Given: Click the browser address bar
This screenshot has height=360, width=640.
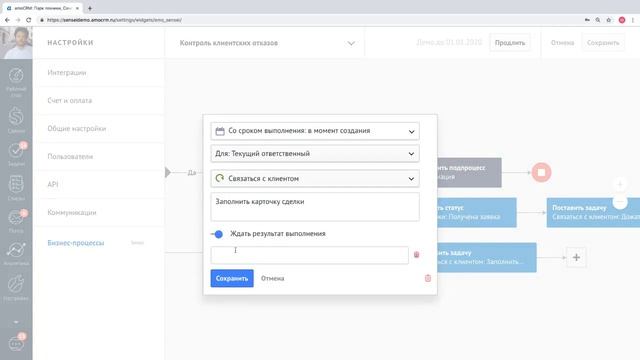Looking at the screenshot, I should [310, 20].
